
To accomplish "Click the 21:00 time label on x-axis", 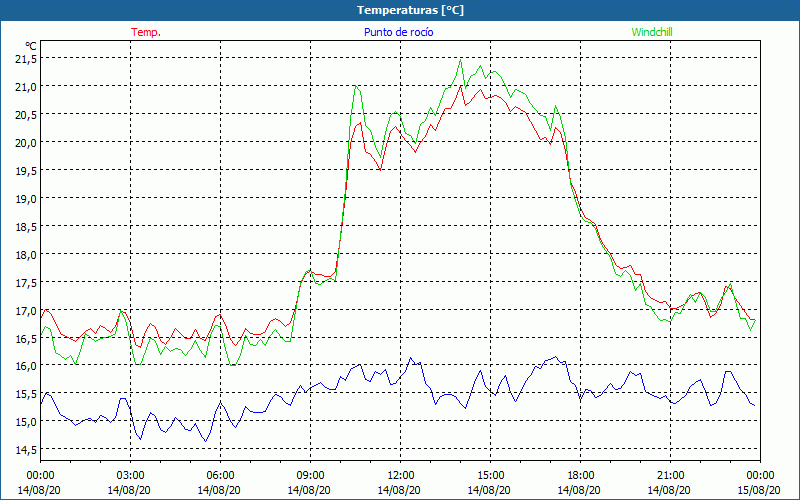I will (670, 476).
